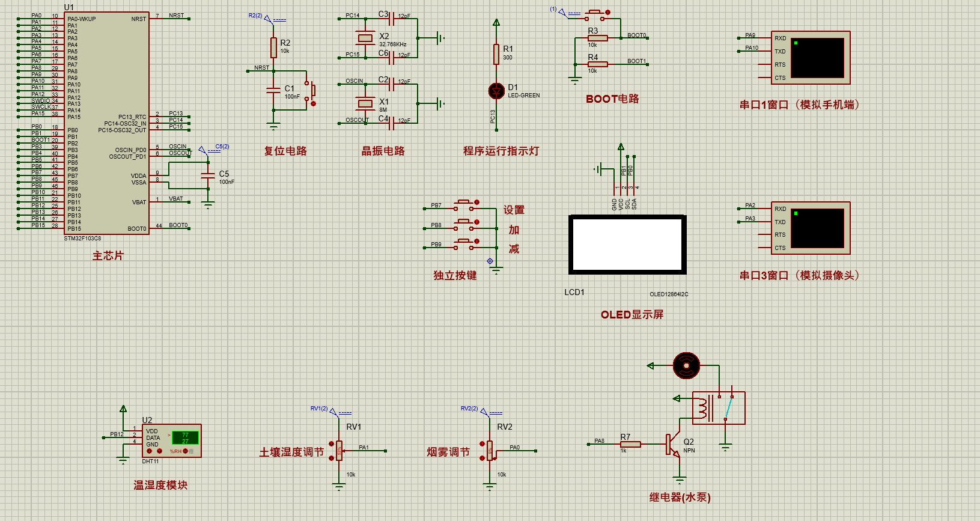Click the 独立按键 label
Viewport: 980px width, 521px height.
(455, 275)
